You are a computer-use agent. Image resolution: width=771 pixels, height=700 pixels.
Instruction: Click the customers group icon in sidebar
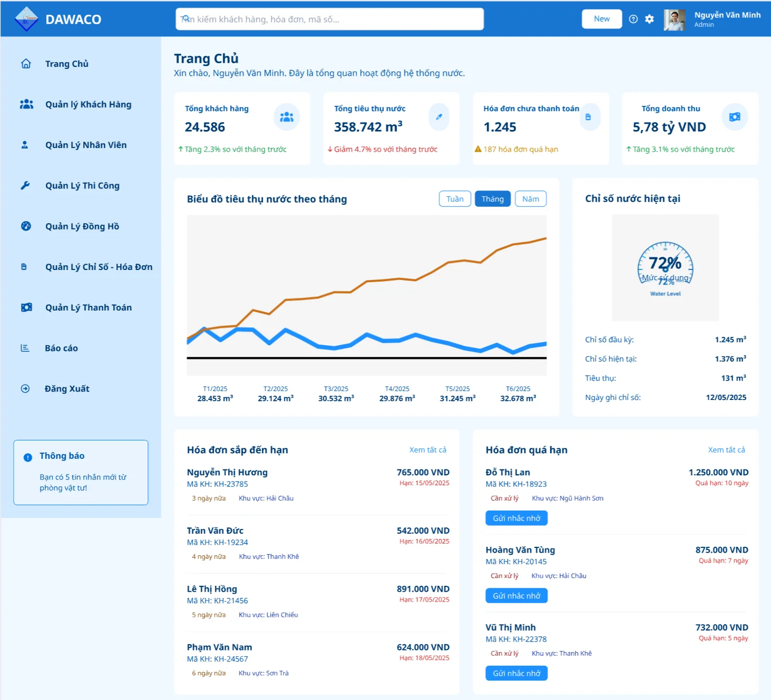coord(26,104)
